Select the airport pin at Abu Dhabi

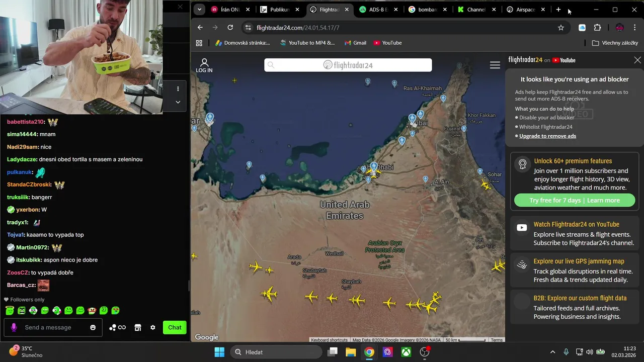(x=374, y=166)
